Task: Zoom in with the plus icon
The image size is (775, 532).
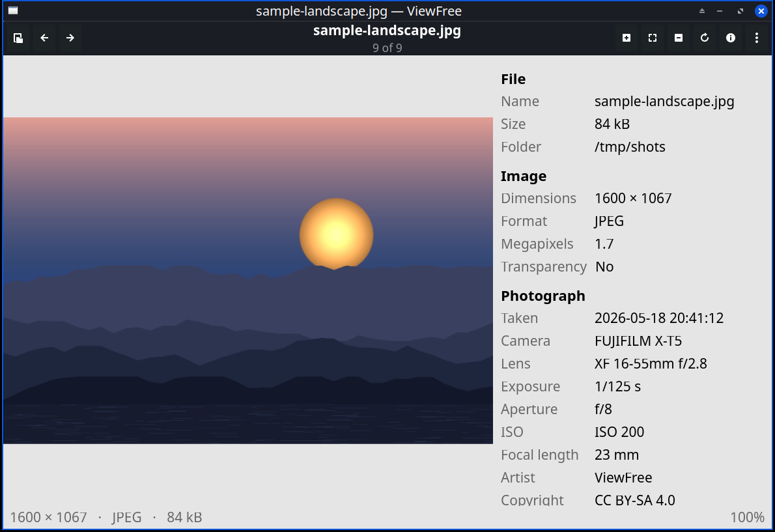Action: (627, 38)
